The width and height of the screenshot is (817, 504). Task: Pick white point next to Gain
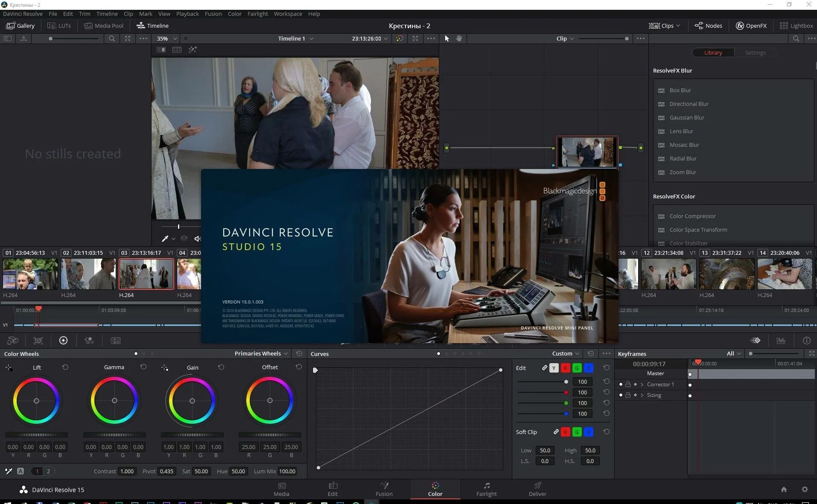[164, 367]
